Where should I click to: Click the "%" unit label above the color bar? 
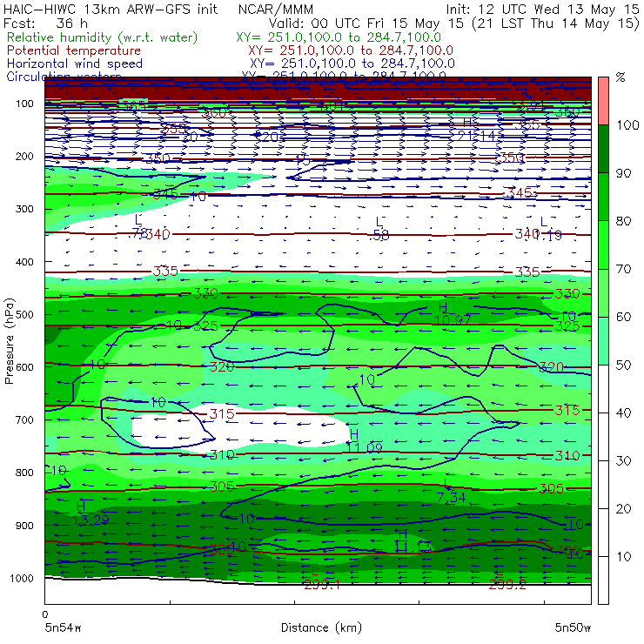(x=621, y=77)
